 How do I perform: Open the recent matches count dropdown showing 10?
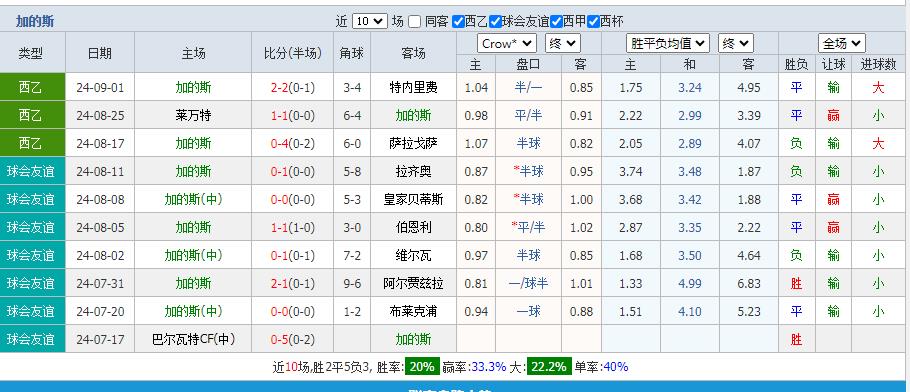tap(369, 21)
